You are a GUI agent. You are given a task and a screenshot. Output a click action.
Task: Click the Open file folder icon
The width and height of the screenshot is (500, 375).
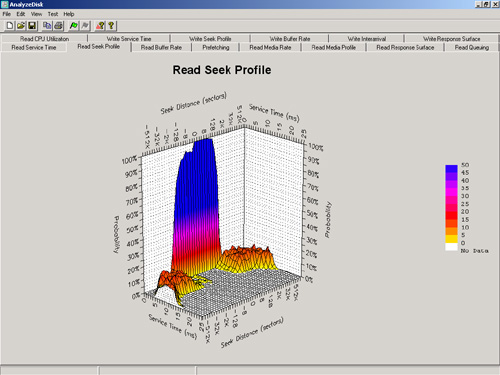[x=21, y=26]
